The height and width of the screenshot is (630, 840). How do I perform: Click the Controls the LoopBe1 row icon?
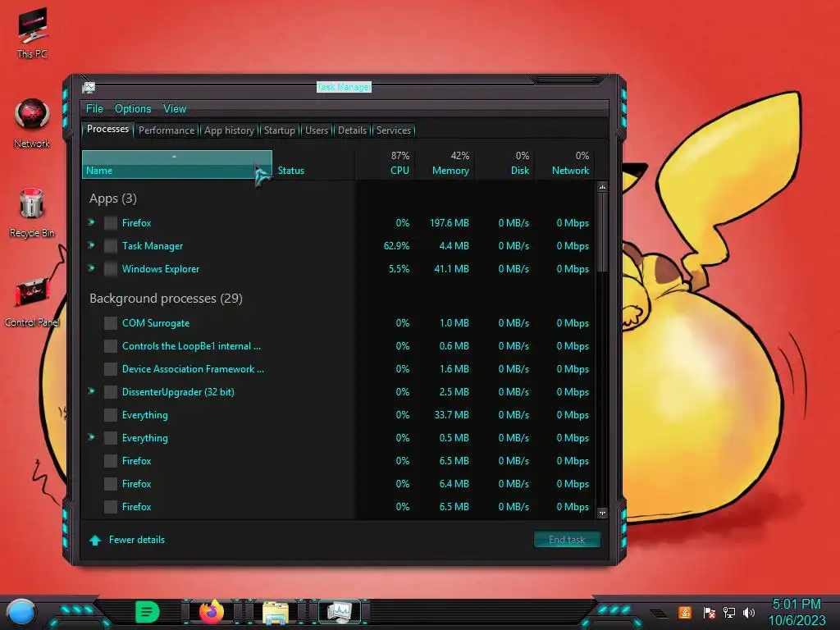point(111,346)
